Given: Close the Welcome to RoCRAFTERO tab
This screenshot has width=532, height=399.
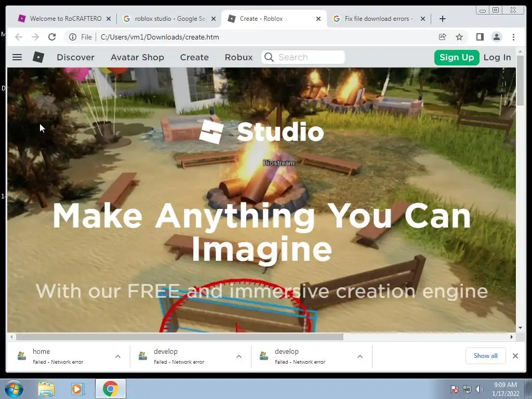Looking at the screenshot, I should point(109,19).
